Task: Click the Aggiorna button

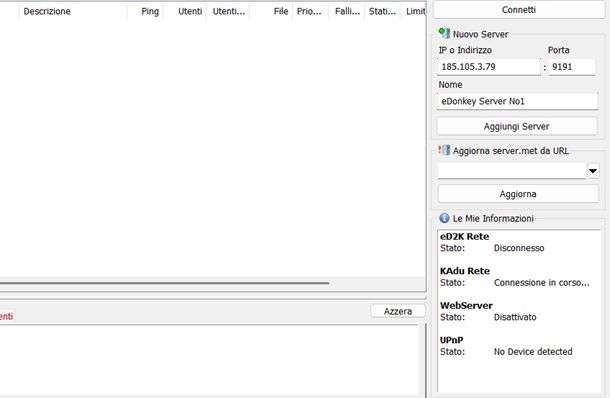Action: pos(518,194)
